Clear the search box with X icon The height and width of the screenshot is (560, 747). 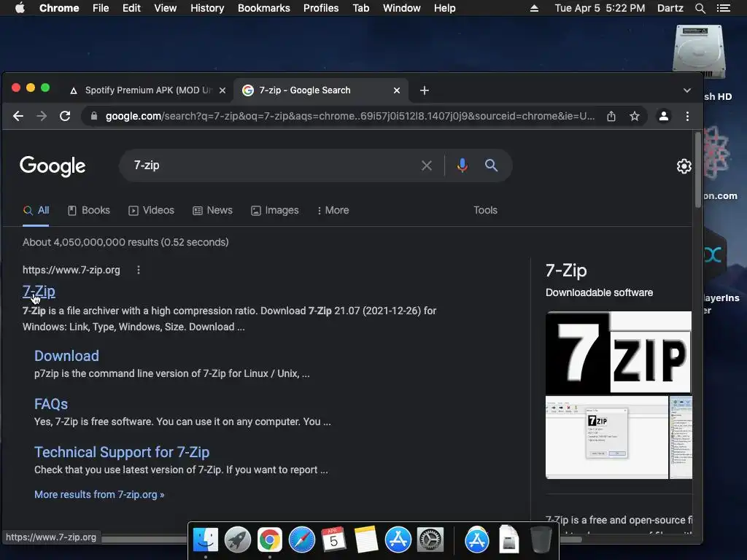point(426,166)
